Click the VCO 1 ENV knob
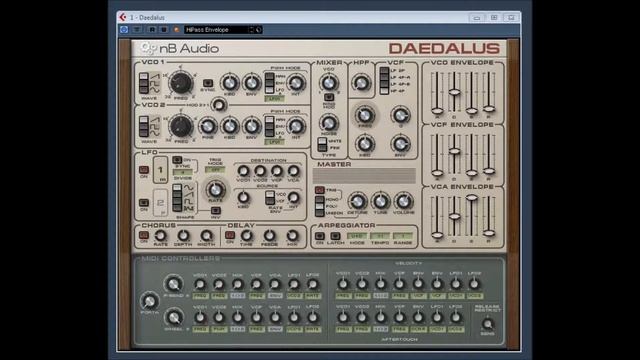 tap(251, 83)
